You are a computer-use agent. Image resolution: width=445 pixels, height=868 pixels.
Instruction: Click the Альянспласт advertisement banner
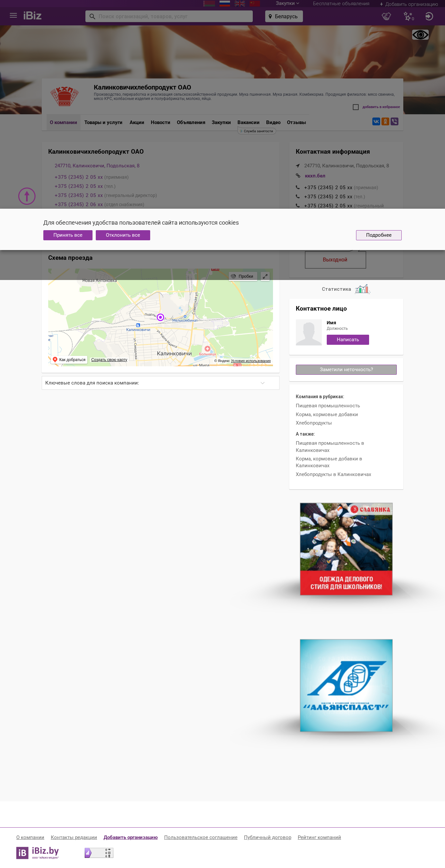coord(346,685)
